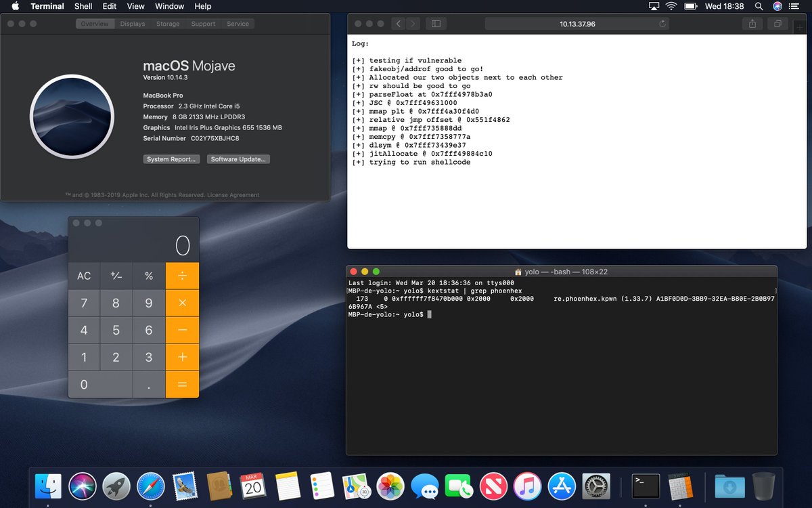Open Spotlight search magnifier
Image resolution: width=812 pixels, height=508 pixels.
(x=759, y=6)
